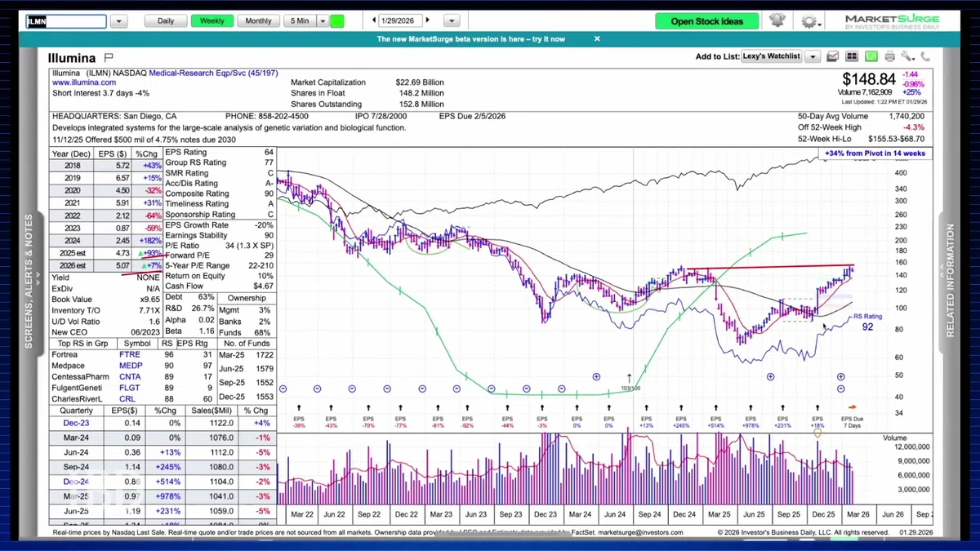Click the RS Rating 92 label

tap(868, 322)
